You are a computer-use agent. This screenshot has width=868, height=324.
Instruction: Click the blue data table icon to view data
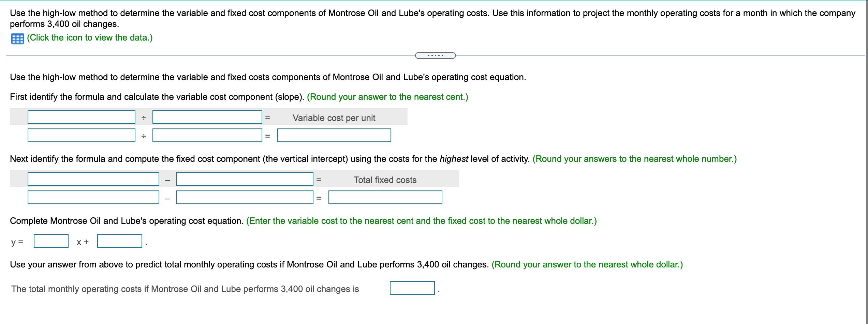coord(17,38)
